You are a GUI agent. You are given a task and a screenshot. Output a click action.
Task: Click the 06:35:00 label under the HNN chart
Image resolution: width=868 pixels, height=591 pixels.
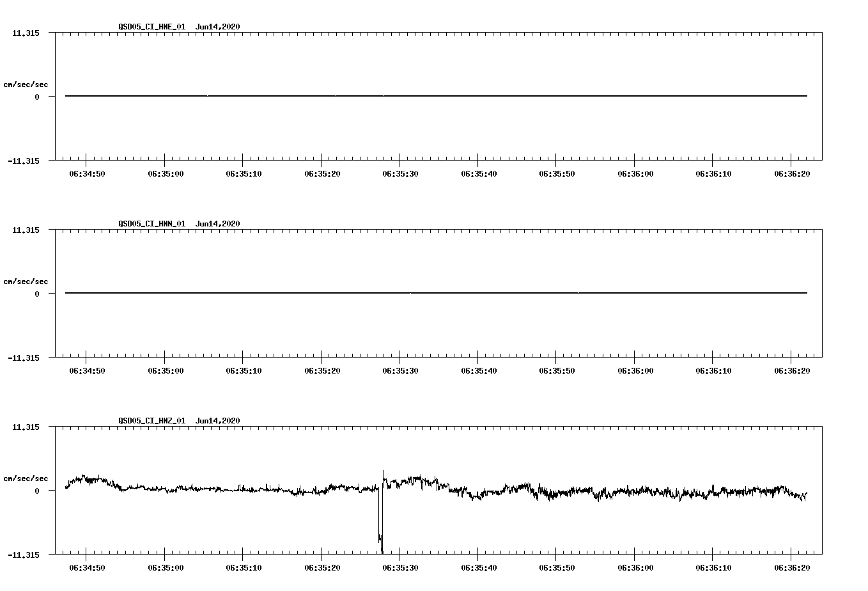(x=166, y=371)
